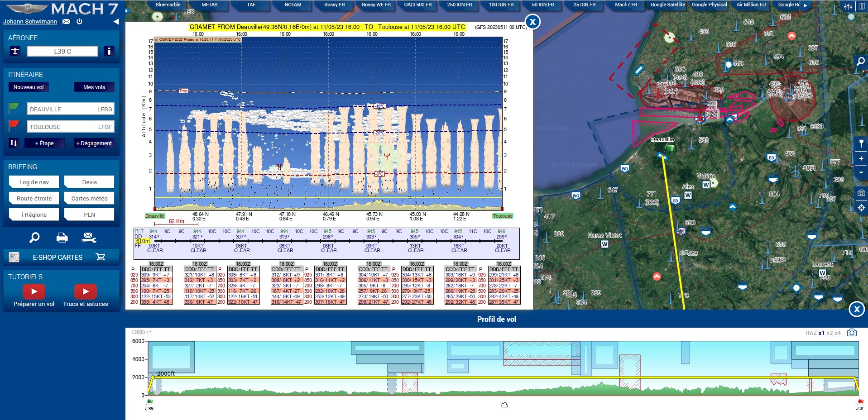Click RAZ to reset profile zoom
Viewport: 868px width, 420px height.
810,333
